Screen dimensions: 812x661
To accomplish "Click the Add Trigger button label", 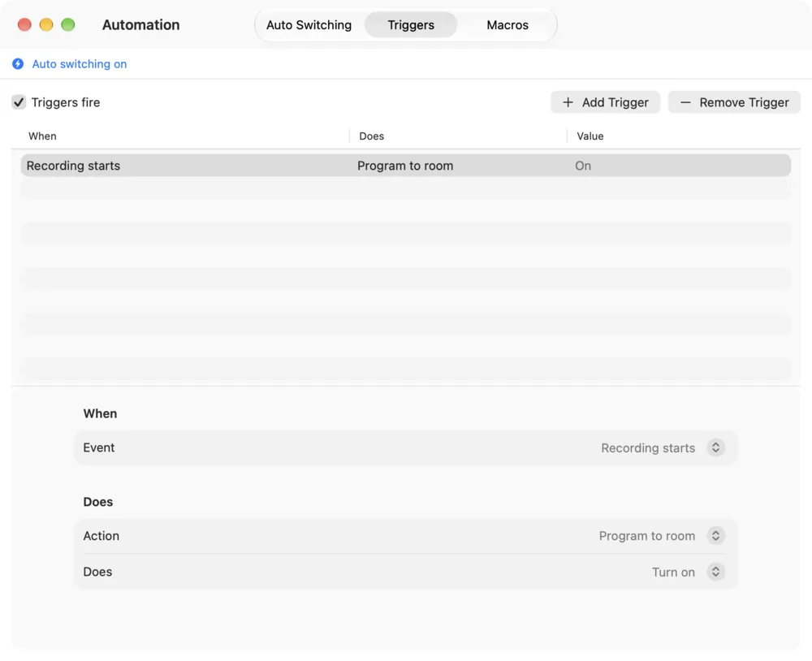I will click(615, 102).
